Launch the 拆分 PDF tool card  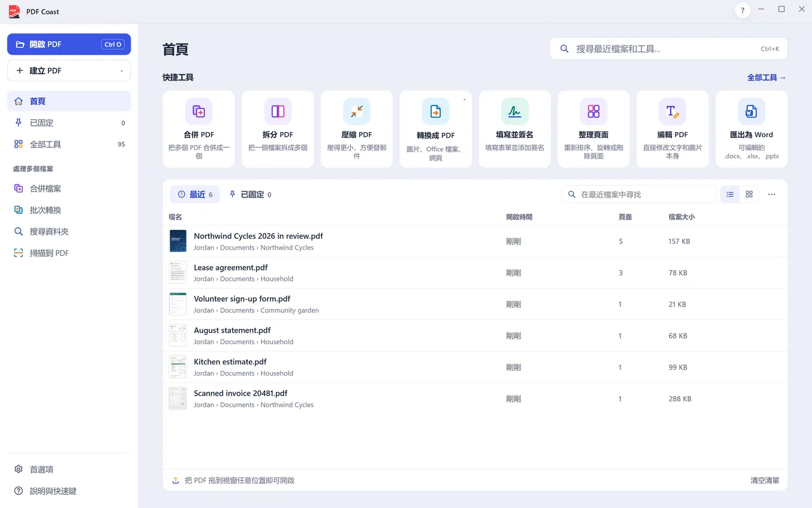click(278, 129)
